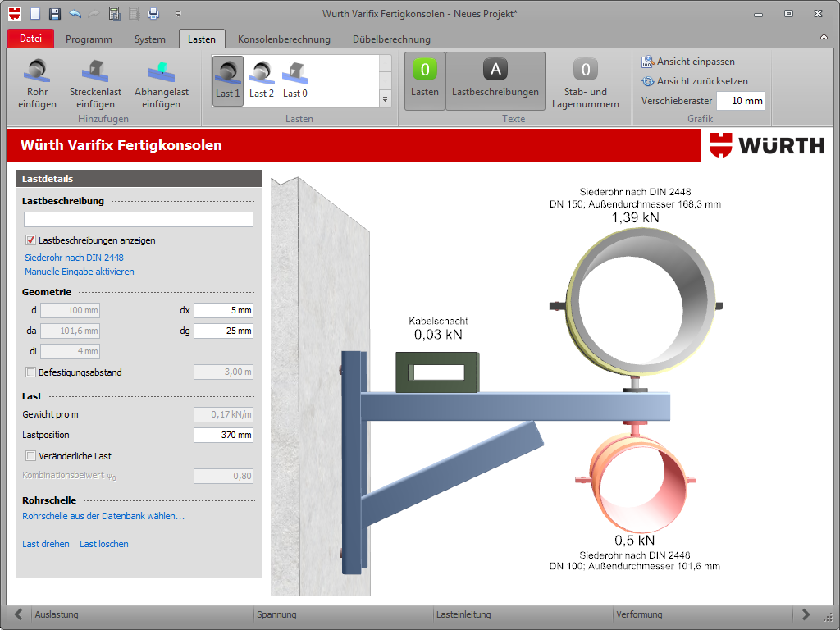Print using the printer icon in title bar
840x630 pixels.
coord(153,13)
